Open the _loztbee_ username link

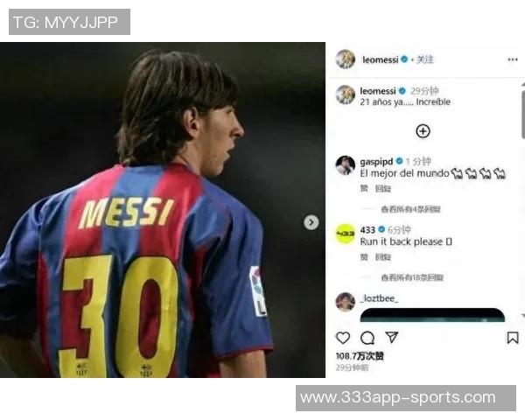point(379,298)
